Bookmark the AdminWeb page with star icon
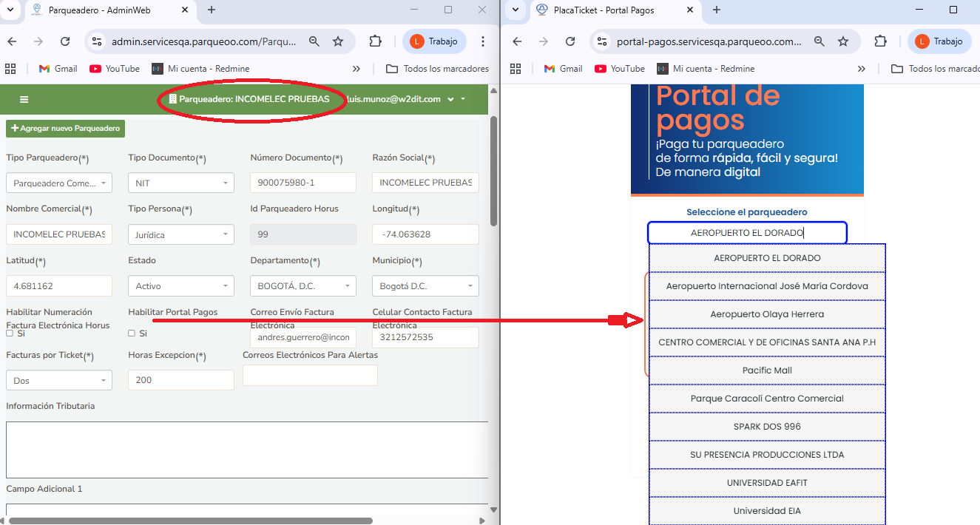The image size is (980, 525). pyautogui.click(x=338, y=41)
